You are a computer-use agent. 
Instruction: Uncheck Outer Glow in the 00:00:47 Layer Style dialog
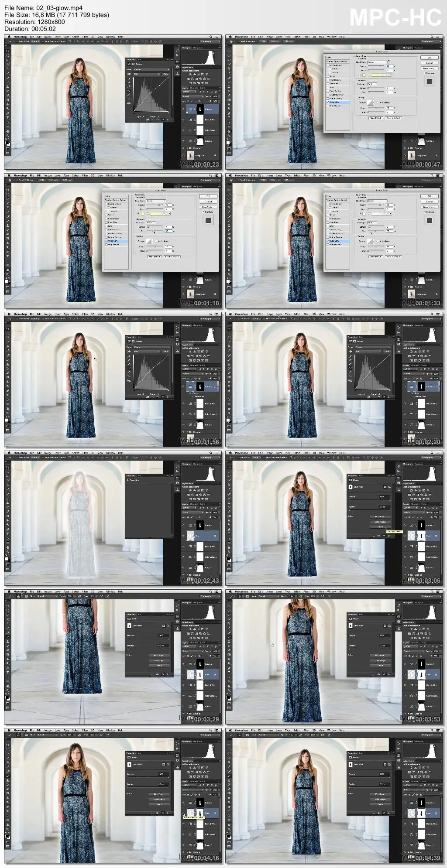(328, 102)
